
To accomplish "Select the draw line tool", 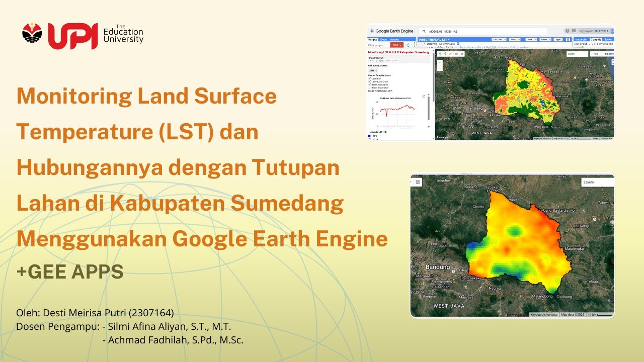I will pos(451,54).
